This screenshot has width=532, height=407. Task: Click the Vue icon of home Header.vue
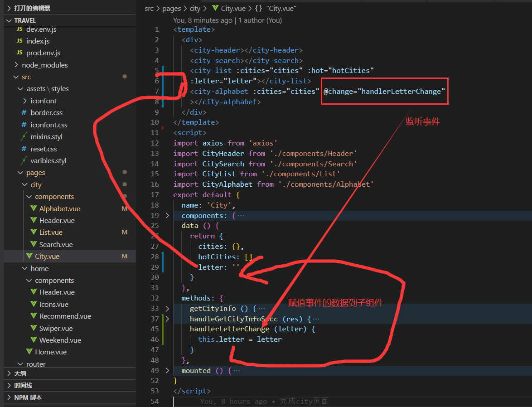(x=34, y=292)
